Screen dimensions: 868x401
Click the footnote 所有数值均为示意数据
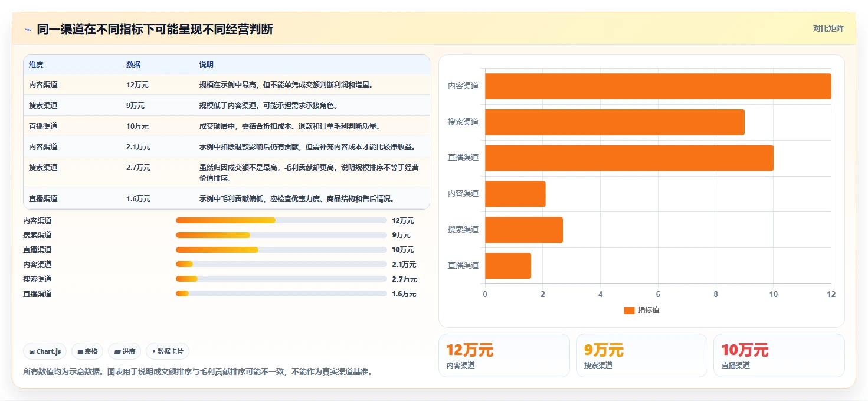[197, 372]
